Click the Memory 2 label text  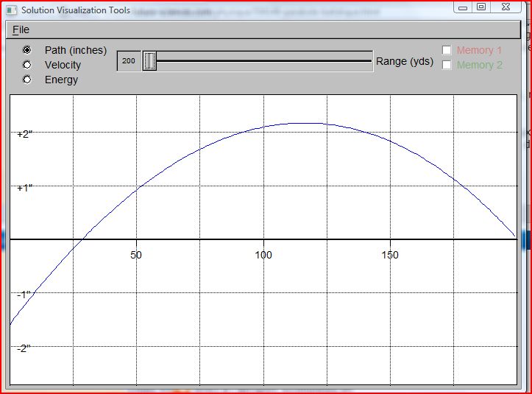click(480, 65)
